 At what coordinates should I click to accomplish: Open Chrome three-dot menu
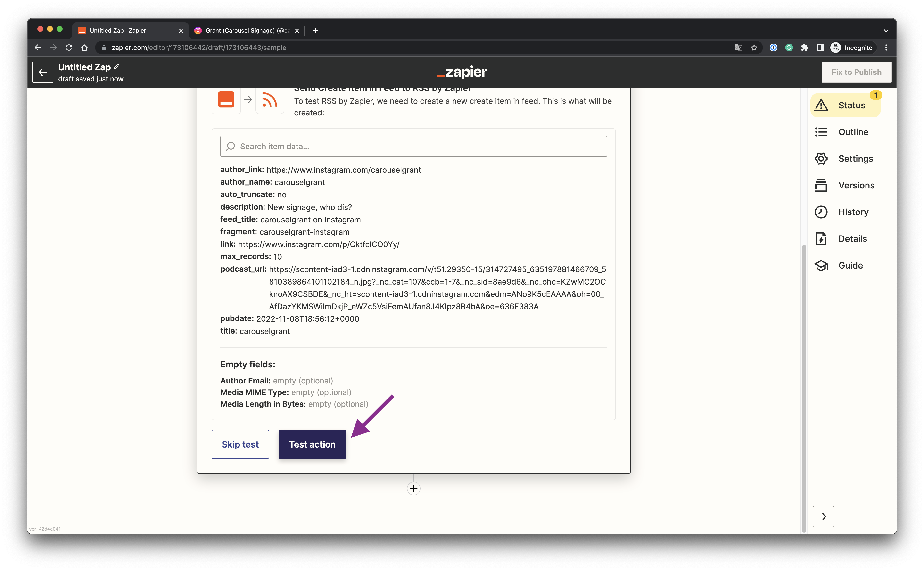point(886,48)
